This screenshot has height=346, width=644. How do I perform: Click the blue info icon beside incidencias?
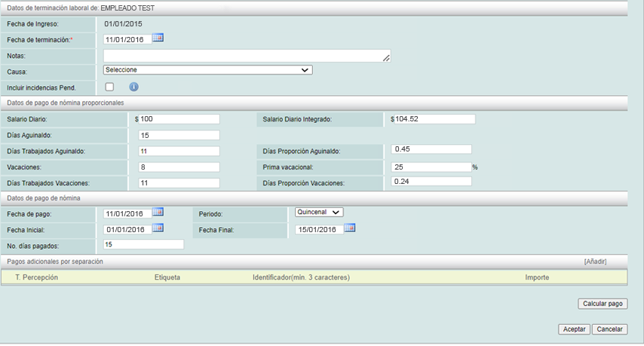(134, 87)
